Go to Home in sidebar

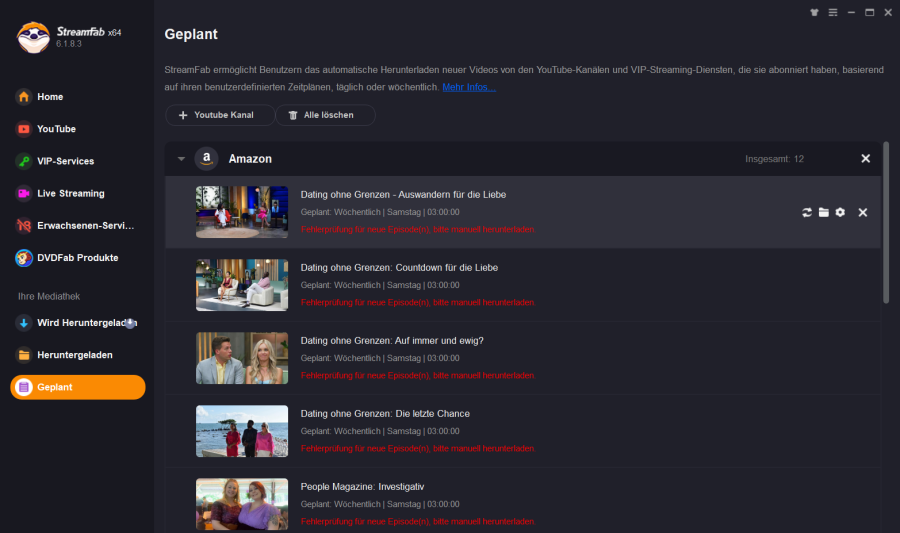tap(50, 97)
